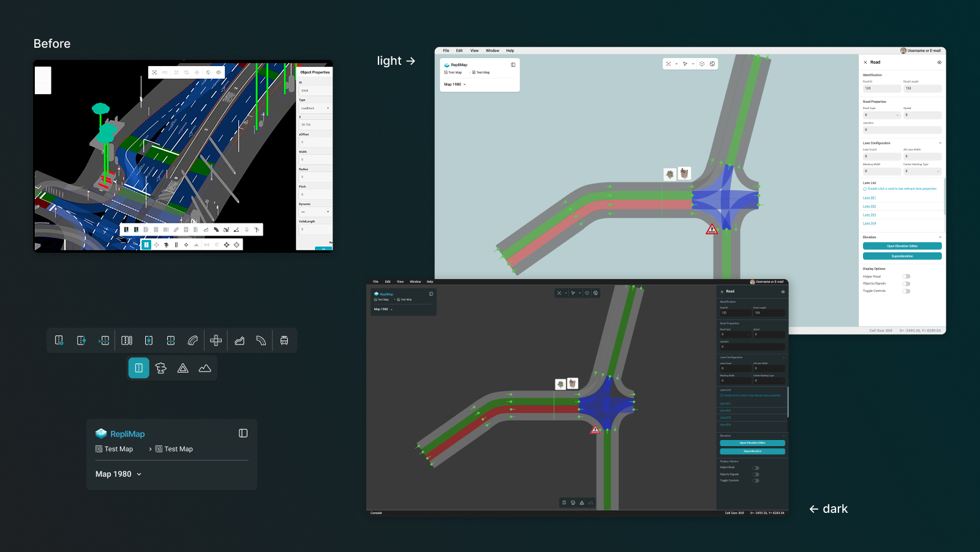980x552 pixels.
Task: Open Window menu in light window
Action: coord(492,51)
